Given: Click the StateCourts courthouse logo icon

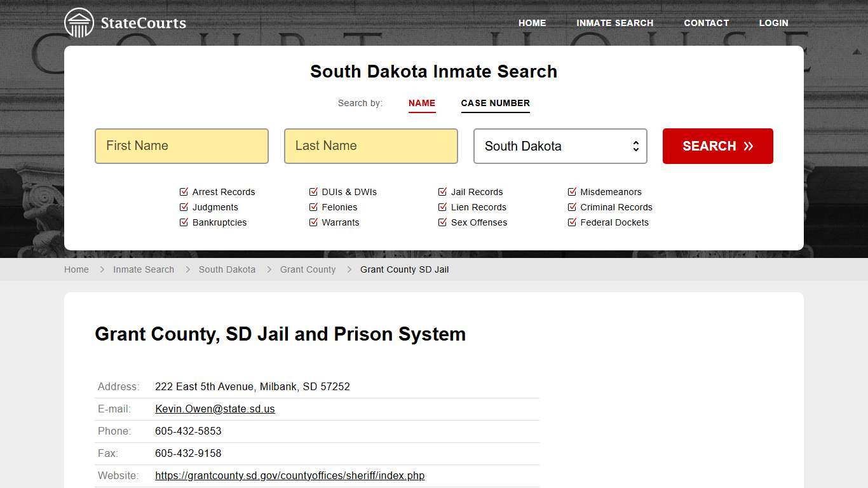Looking at the screenshot, I should 79,22.
